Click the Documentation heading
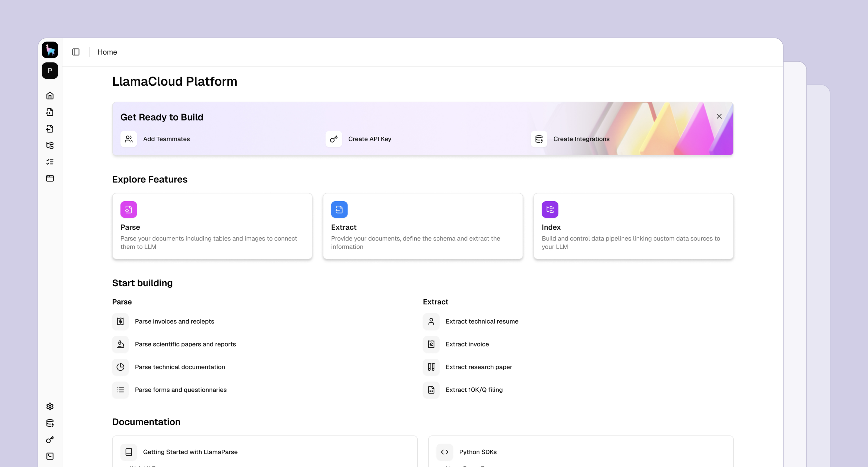Viewport: 868px width, 467px height. pyautogui.click(x=146, y=422)
